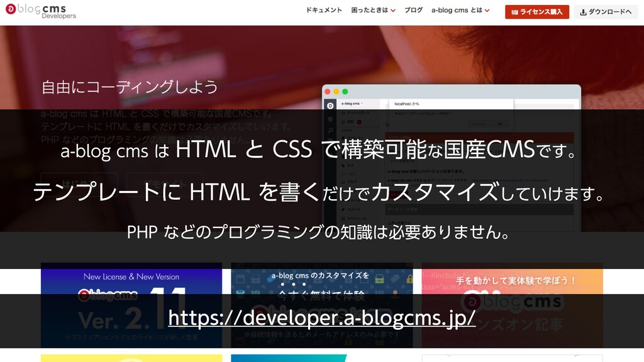Click the ライセンス購入 button
The height and width of the screenshot is (362, 644).
tap(537, 12)
